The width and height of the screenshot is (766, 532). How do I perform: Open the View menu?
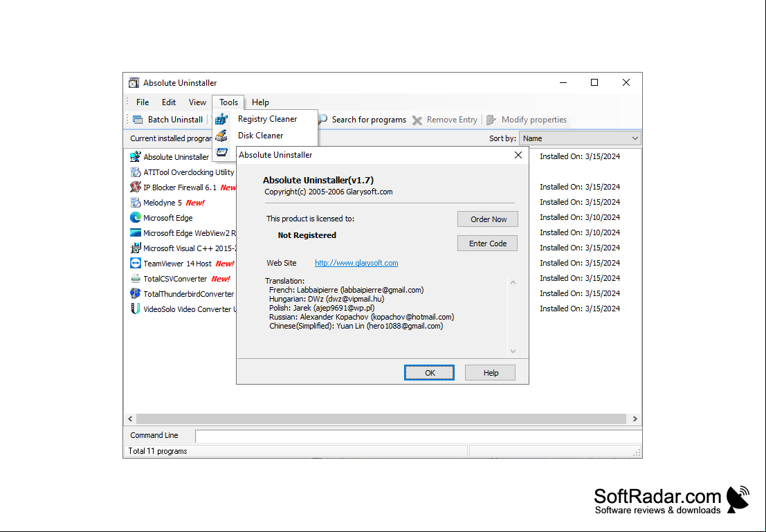[x=197, y=102]
